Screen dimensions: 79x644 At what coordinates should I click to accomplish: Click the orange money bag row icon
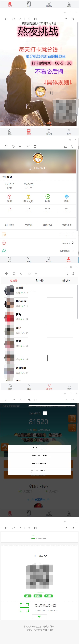tap(4, 242)
